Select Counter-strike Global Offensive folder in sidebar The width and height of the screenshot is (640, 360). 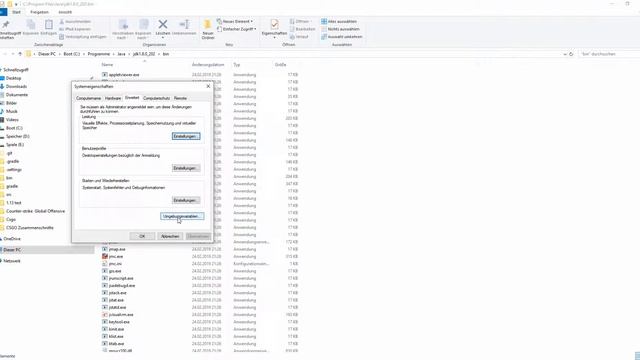click(x=35, y=211)
